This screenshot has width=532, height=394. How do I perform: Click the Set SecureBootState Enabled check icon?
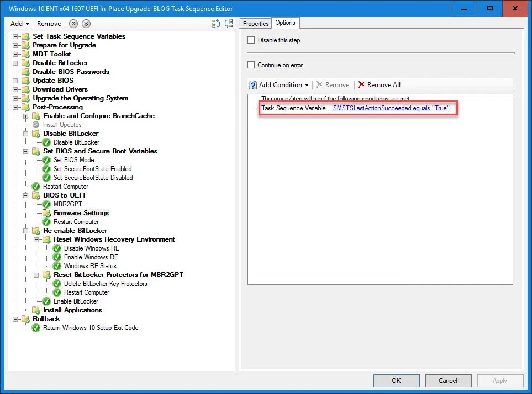click(46, 169)
